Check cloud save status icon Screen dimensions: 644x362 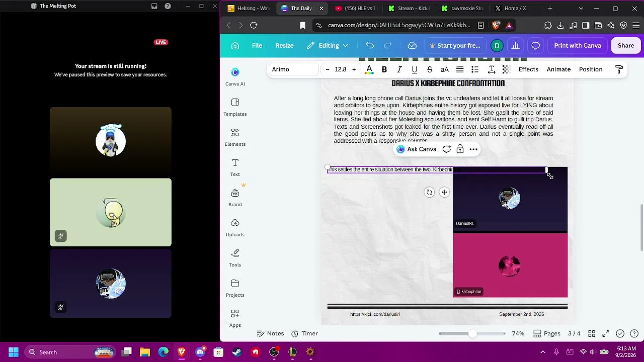click(x=412, y=46)
